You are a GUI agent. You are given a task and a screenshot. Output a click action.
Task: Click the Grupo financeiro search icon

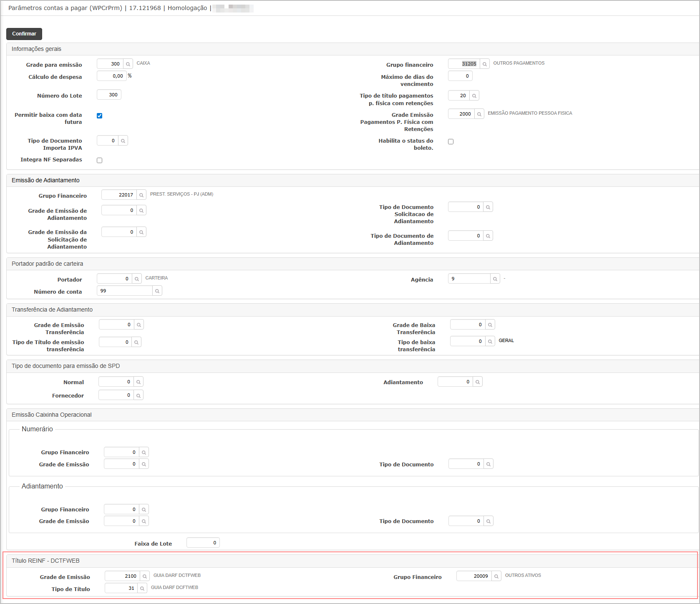coord(484,64)
